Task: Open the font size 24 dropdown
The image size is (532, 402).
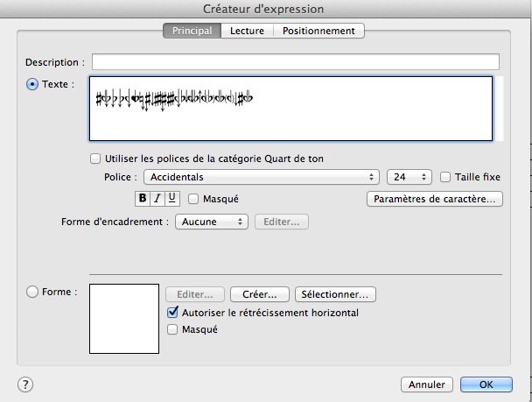Action: point(409,177)
